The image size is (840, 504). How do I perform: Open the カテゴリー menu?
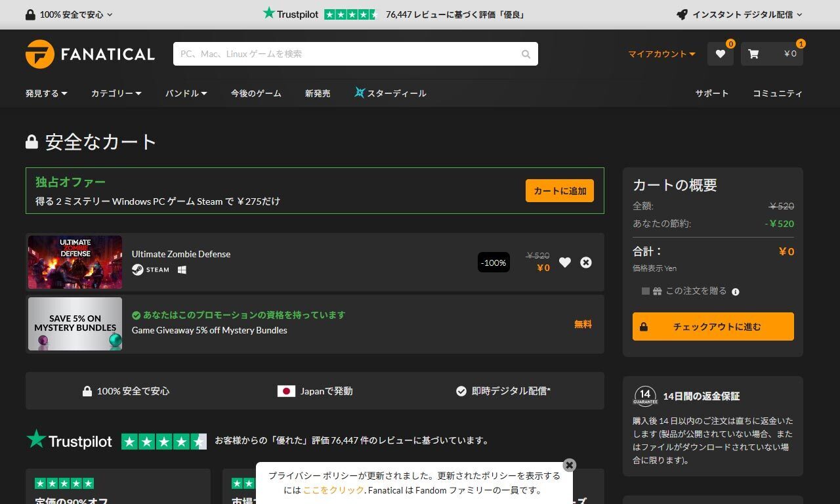pyautogui.click(x=116, y=93)
